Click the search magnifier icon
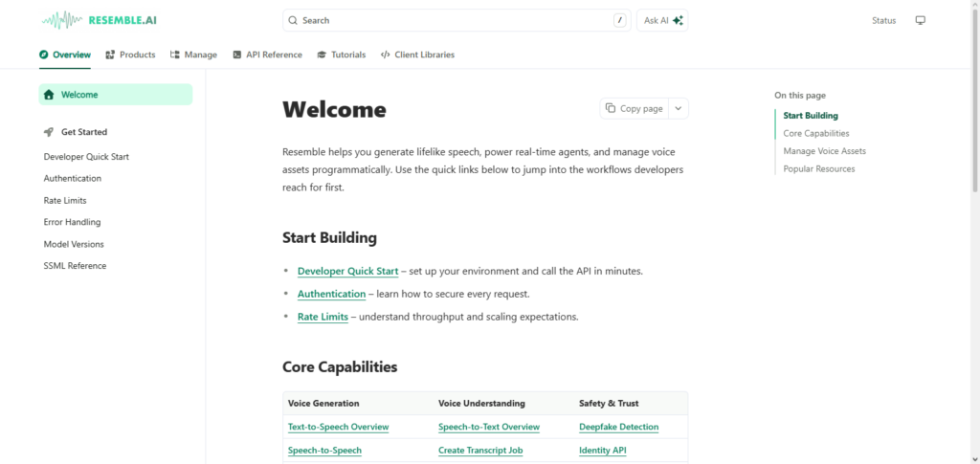The image size is (980, 464). (x=293, y=21)
